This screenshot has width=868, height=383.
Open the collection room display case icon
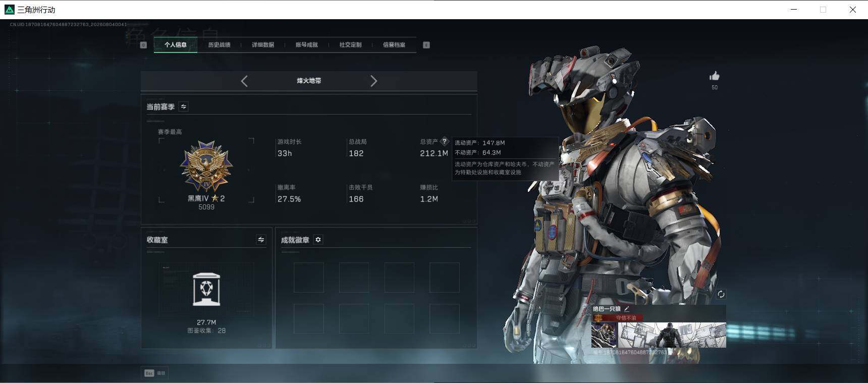tap(206, 289)
